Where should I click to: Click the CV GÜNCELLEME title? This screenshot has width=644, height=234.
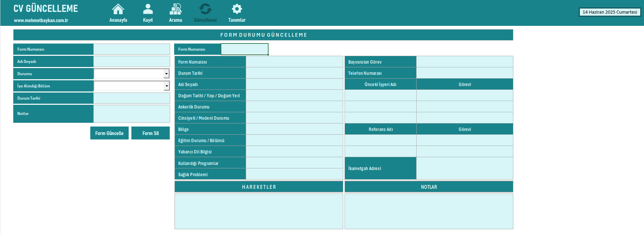[46, 9]
